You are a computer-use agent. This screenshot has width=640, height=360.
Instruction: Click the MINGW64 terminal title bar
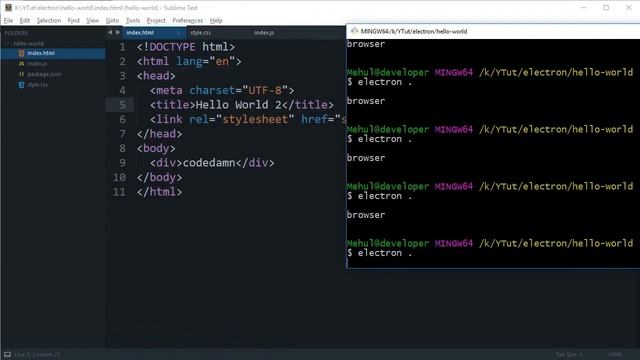point(493,31)
